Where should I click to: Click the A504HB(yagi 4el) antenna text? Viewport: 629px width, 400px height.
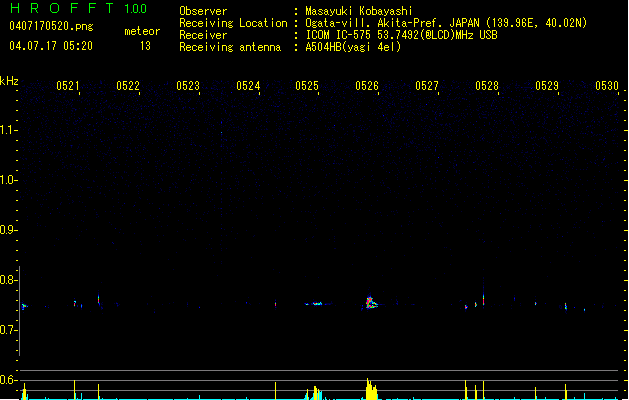tap(353, 47)
